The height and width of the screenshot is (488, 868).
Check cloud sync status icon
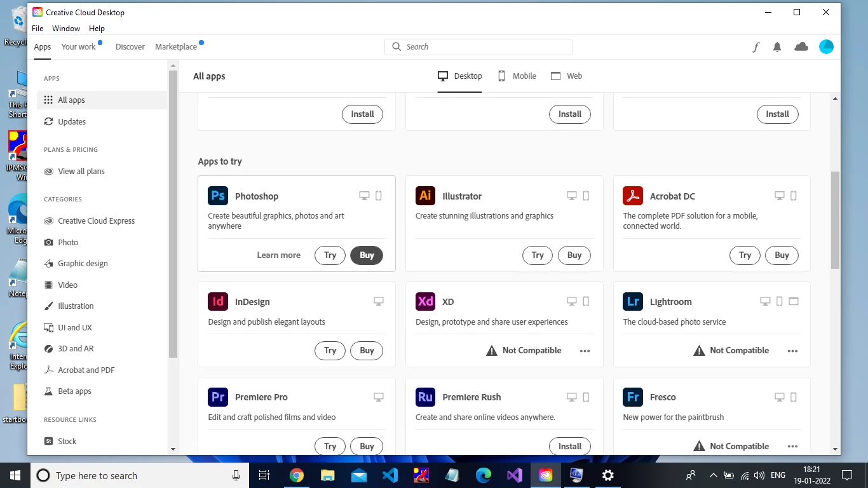coord(801,46)
